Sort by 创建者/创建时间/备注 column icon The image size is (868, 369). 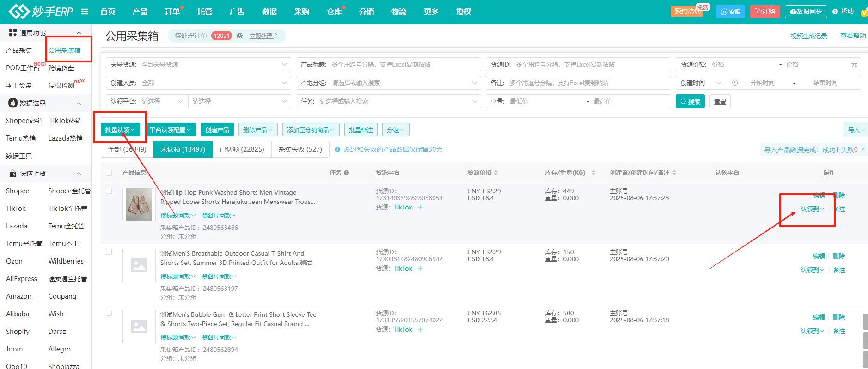pyautogui.click(x=674, y=172)
